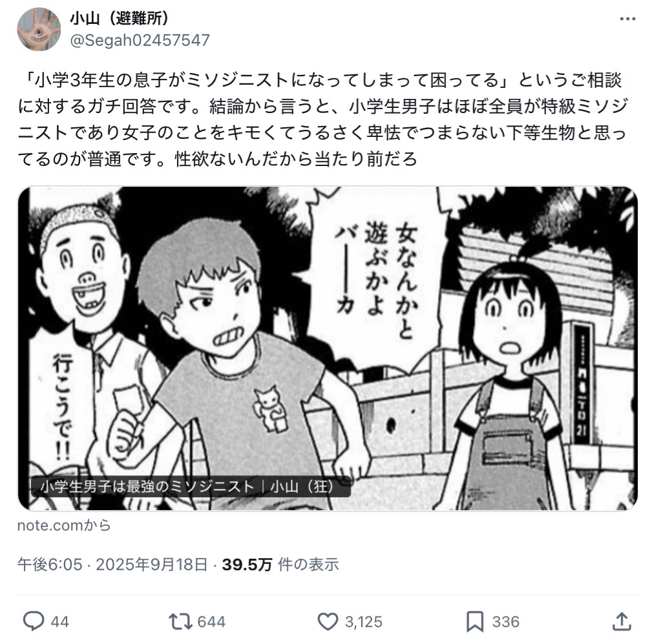This screenshot has height=644, width=652.
Task: Repost this tweet with retweet icon
Action: pyautogui.click(x=180, y=621)
